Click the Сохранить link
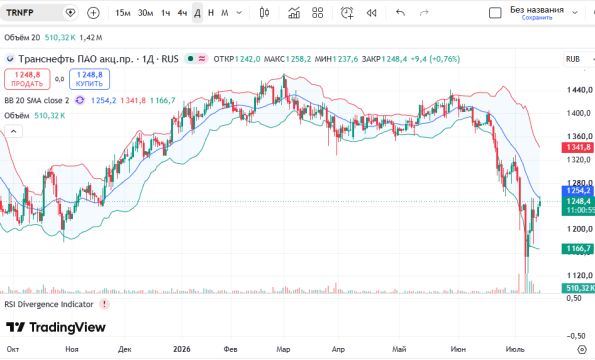 point(537,18)
